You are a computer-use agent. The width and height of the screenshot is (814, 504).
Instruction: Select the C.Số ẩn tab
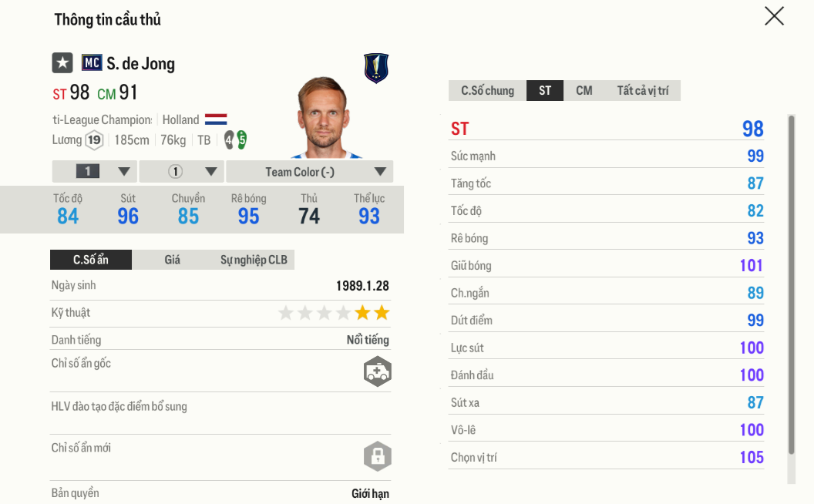pos(91,260)
